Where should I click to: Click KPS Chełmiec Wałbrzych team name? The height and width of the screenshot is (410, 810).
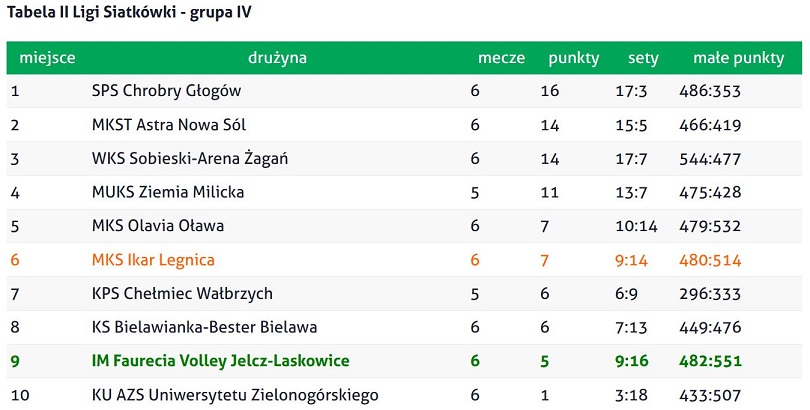pos(182,293)
